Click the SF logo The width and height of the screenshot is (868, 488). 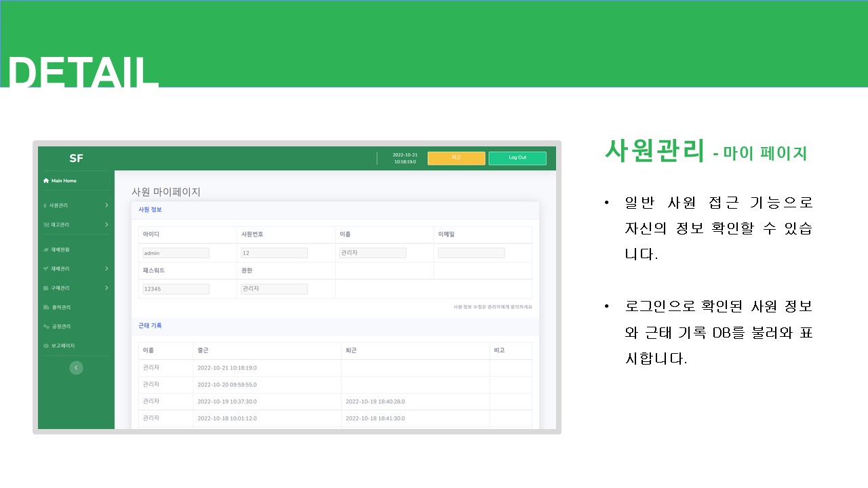[x=76, y=159]
